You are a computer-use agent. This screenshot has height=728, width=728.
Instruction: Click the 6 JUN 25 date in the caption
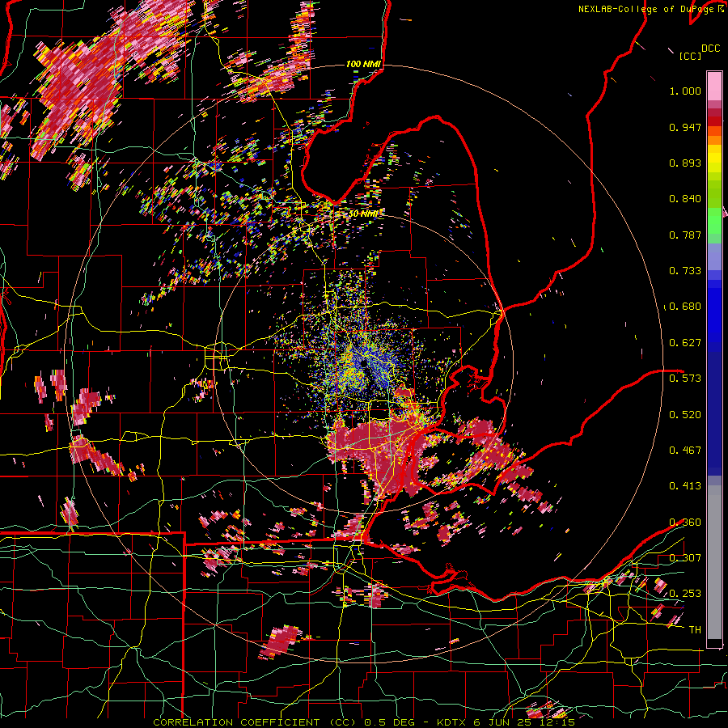tap(503, 722)
